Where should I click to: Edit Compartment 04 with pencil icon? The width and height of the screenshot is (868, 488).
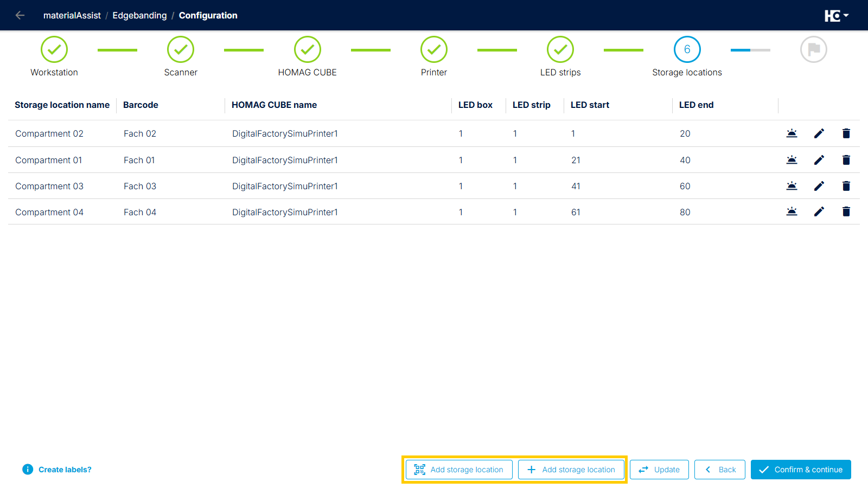pos(819,211)
